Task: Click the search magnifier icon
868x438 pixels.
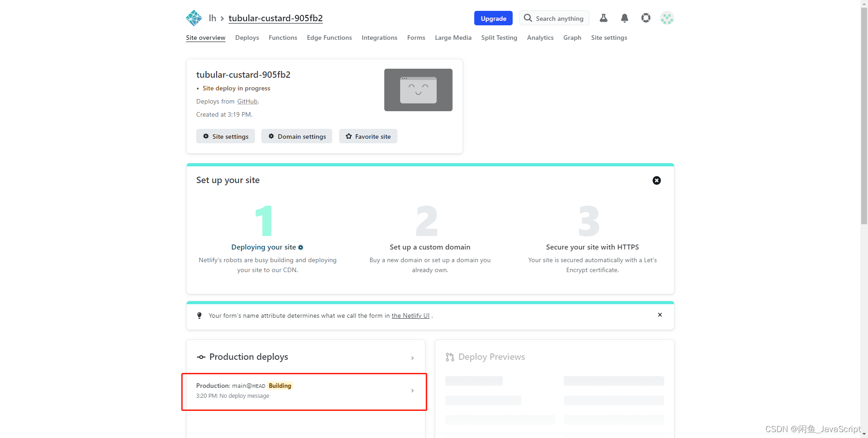Action: point(528,18)
